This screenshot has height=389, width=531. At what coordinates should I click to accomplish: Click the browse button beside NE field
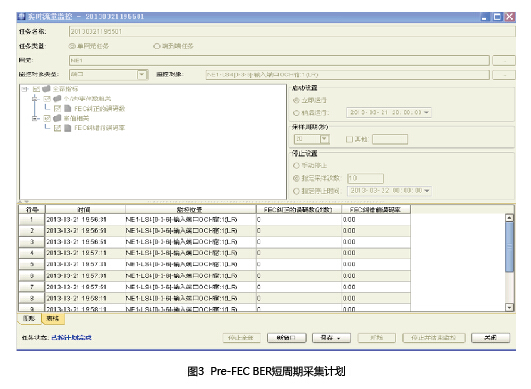tap(504, 61)
